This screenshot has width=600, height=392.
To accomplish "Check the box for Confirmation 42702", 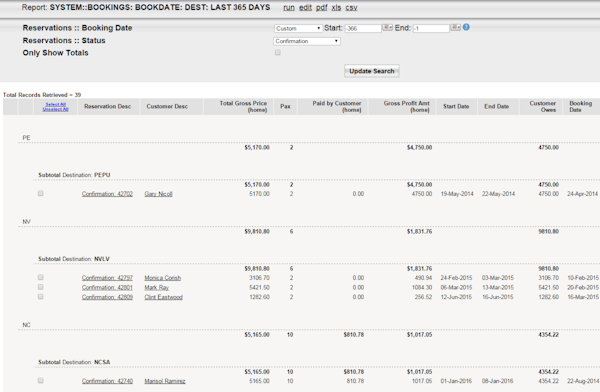I will (41, 193).
